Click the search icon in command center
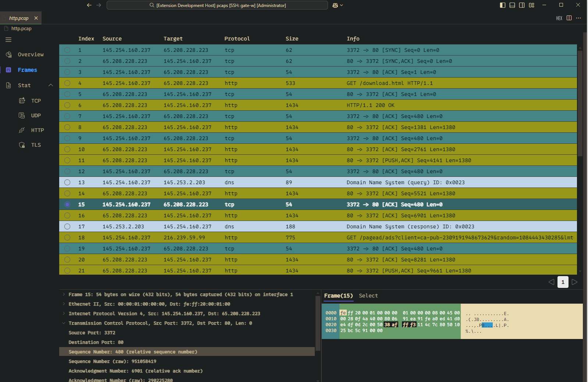 tap(152, 5)
